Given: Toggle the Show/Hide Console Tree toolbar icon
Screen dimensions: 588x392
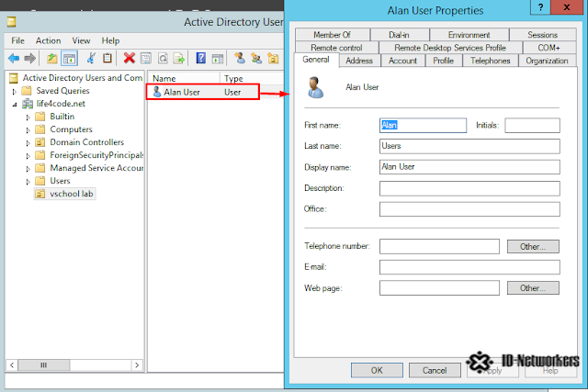Looking at the screenshot, I should click(70, 58).
